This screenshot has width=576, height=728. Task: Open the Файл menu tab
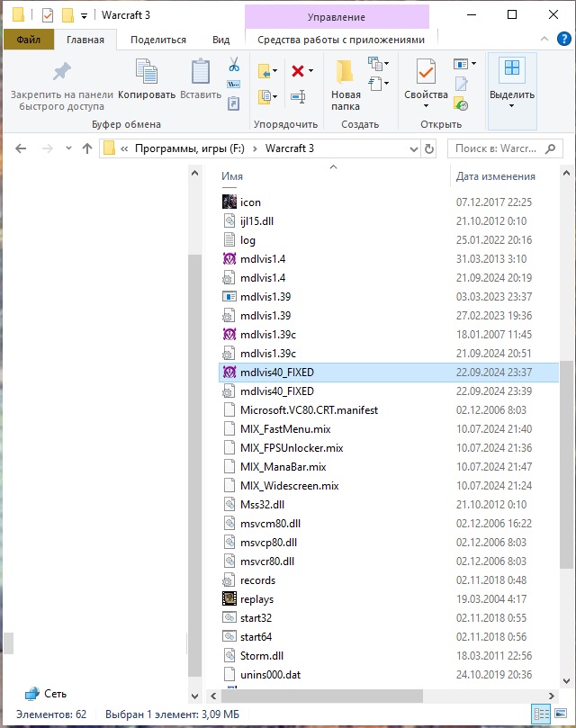click(29, 40)
